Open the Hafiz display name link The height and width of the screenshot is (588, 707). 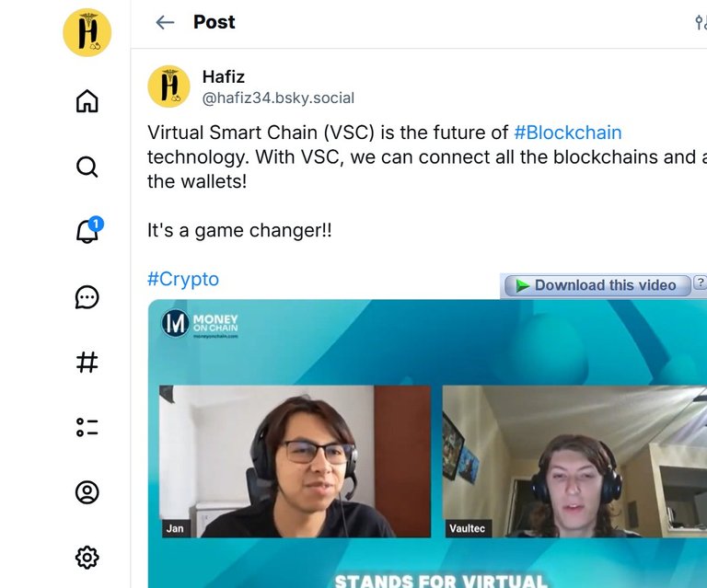223,76
